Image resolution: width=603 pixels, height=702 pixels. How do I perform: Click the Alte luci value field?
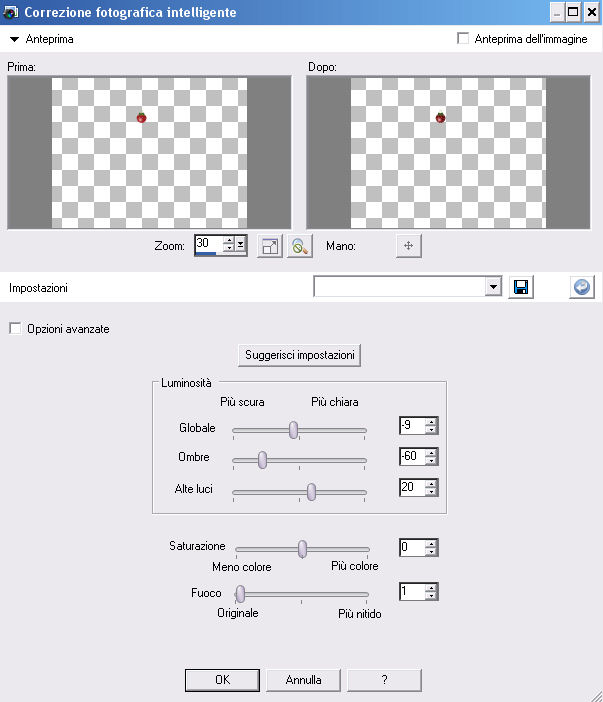[412, 487]
